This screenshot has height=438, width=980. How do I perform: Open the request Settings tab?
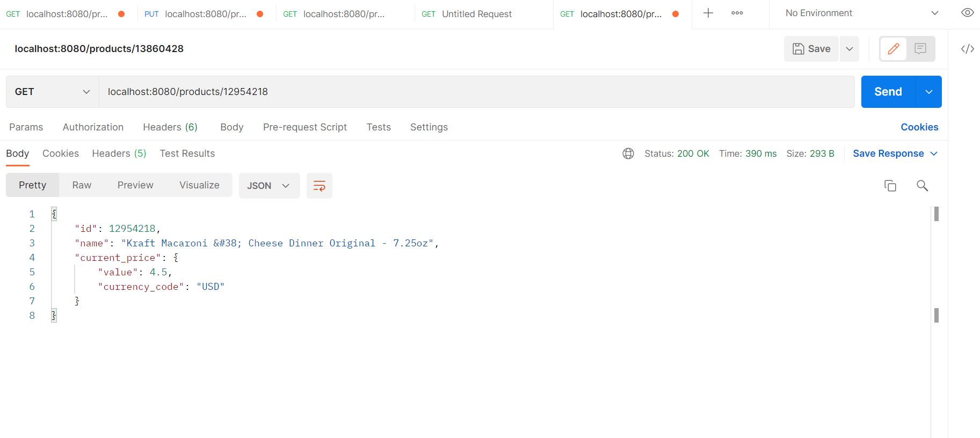pyautogui.click(x=429, y=127)
